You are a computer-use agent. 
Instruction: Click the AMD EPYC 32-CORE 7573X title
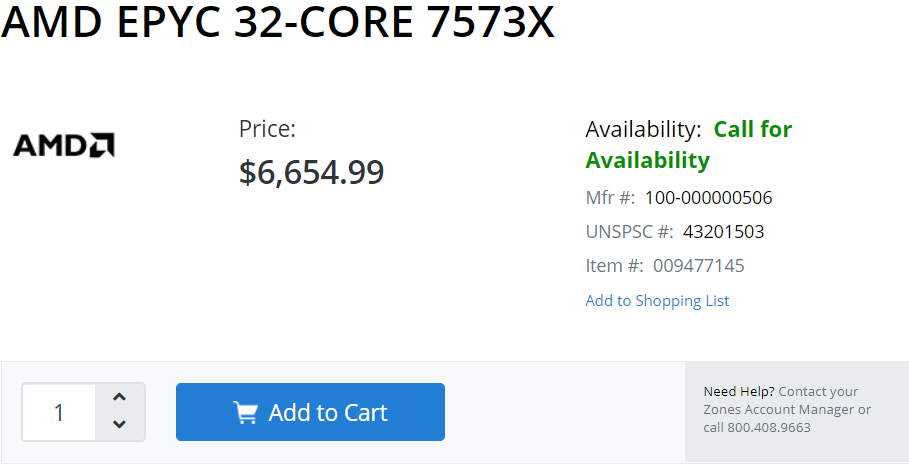coord(278,21)
